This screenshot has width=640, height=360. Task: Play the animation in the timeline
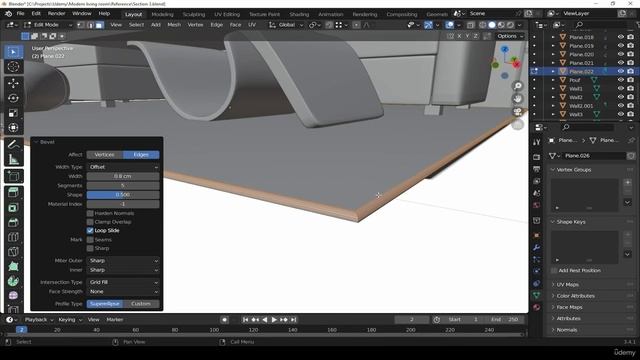pos(274,320)
